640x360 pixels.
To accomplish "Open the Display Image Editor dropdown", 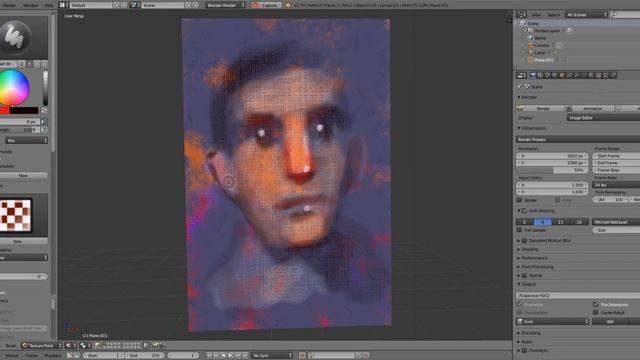I will click(603, 118).
